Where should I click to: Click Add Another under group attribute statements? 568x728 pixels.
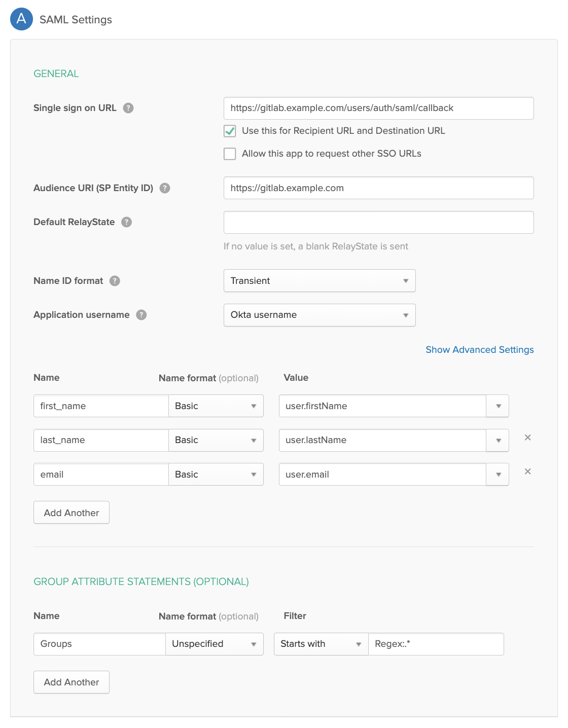(x=71, y=682)
